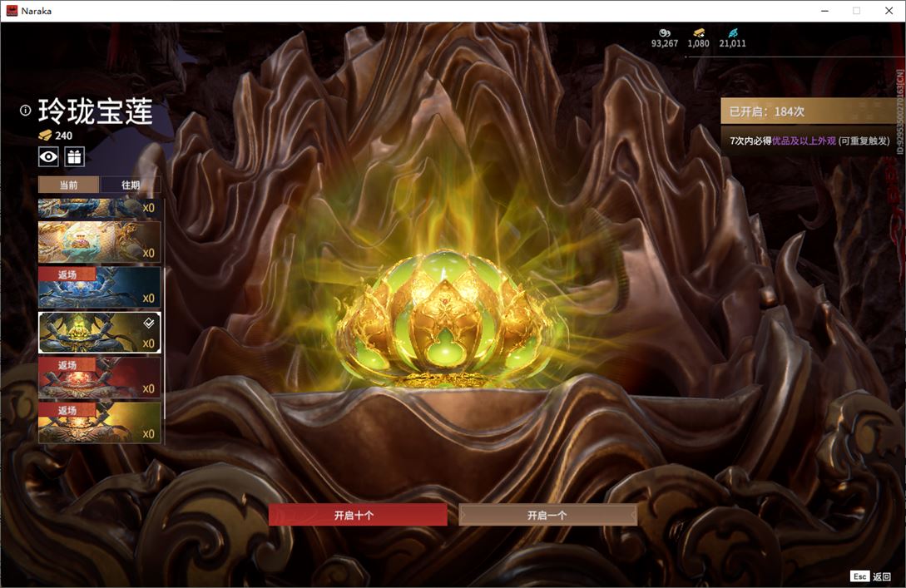Select the checked green lotus banner
906x588 pixels.
[x=99, y=332]
